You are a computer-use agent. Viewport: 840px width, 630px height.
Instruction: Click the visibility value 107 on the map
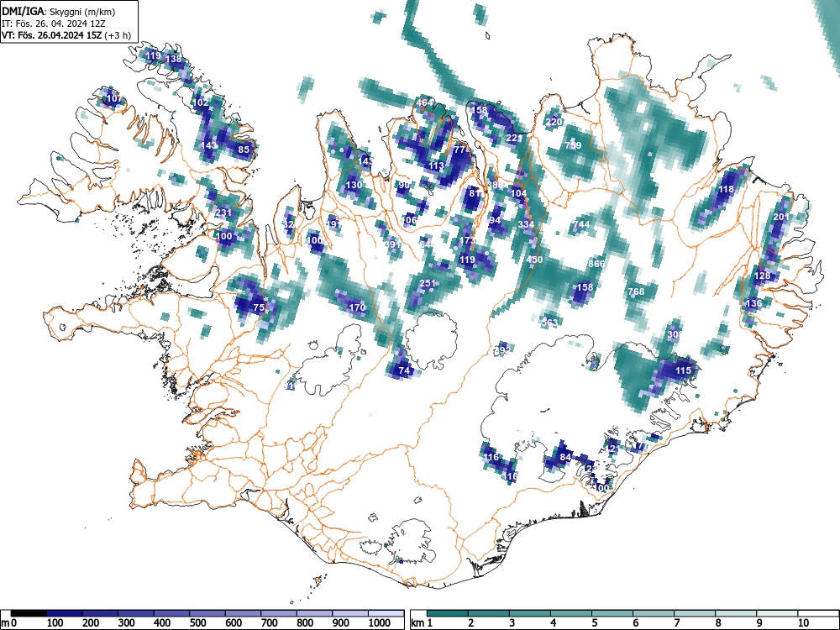[114, 98]
